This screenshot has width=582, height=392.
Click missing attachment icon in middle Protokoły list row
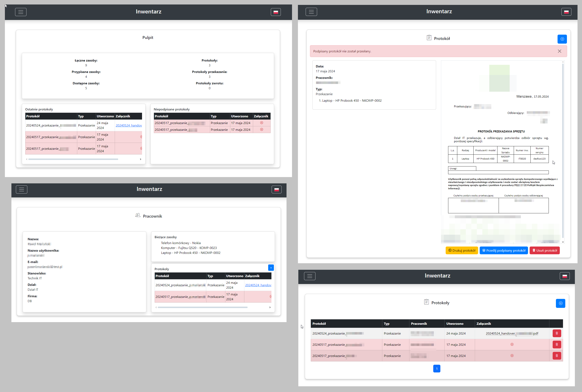tap(512, 345)
